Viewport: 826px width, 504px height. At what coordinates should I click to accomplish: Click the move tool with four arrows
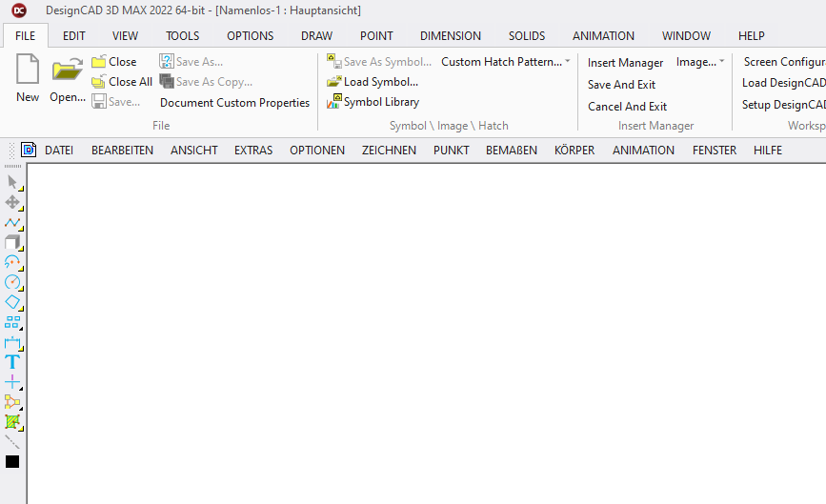pyautogui.click(x=12, y=202)
